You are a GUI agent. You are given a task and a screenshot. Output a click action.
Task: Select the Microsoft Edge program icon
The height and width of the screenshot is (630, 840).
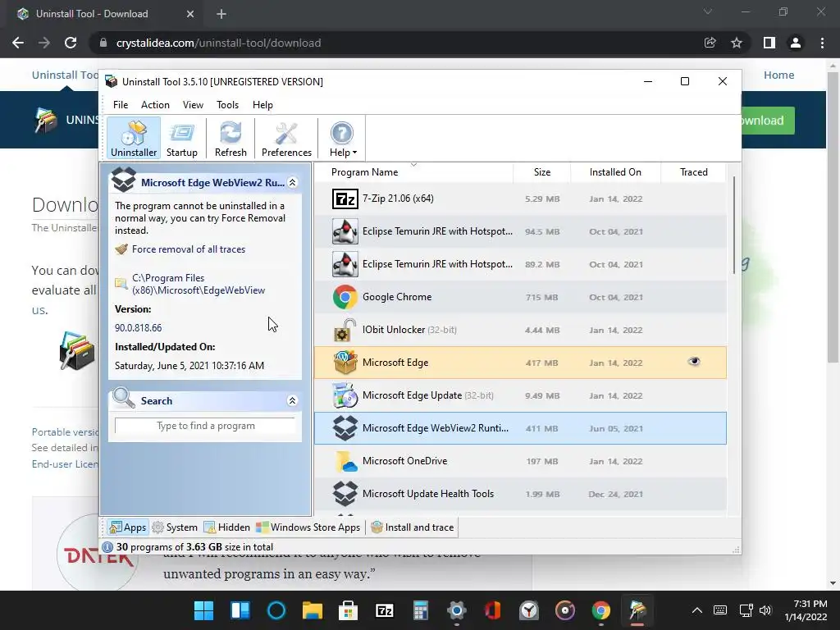pos(345,363)
